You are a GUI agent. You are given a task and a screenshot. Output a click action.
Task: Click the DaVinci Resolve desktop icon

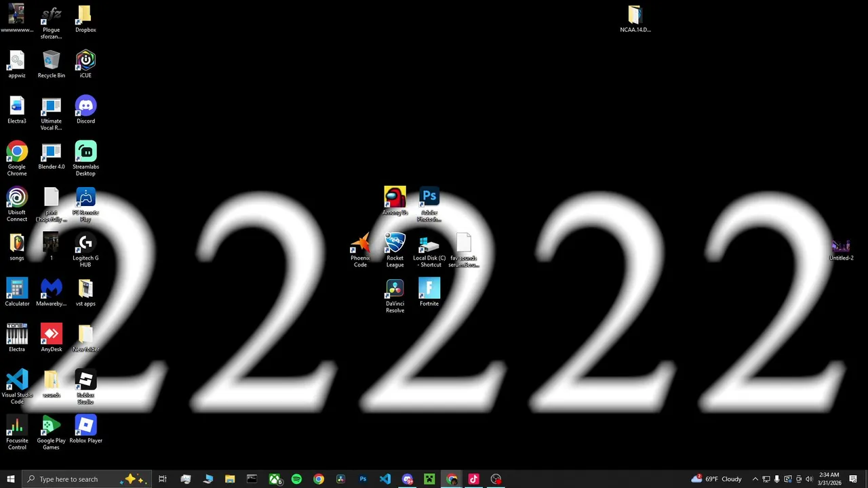tap(395, 296)
